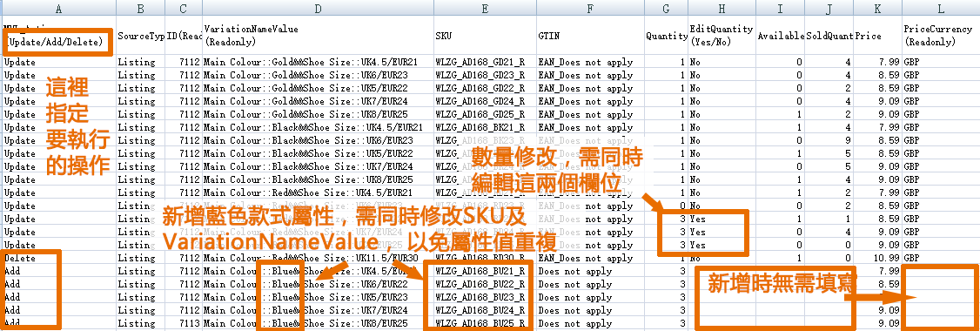Select SKU cell WLZG_AD168_GD24_R
The image size is (980, 331).
click(x=485, y=101)
